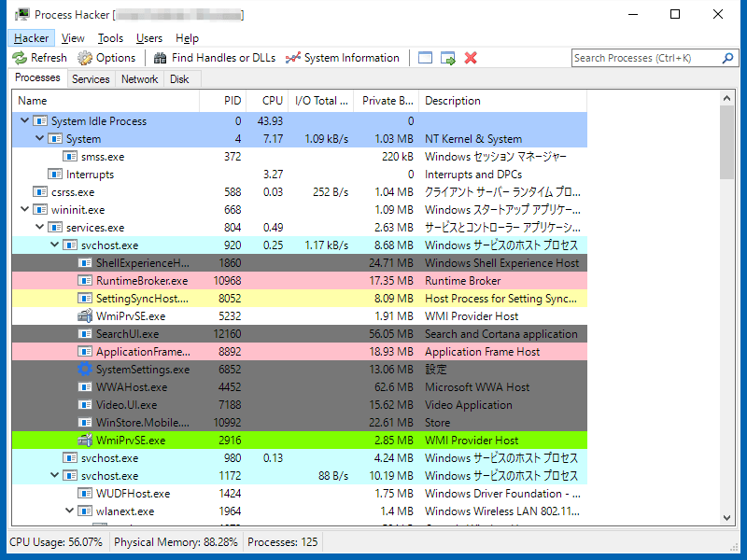Click the SystemSettings.exe gear icon
The height and width of the screenshot is (560, 747).
coord(85,369)
